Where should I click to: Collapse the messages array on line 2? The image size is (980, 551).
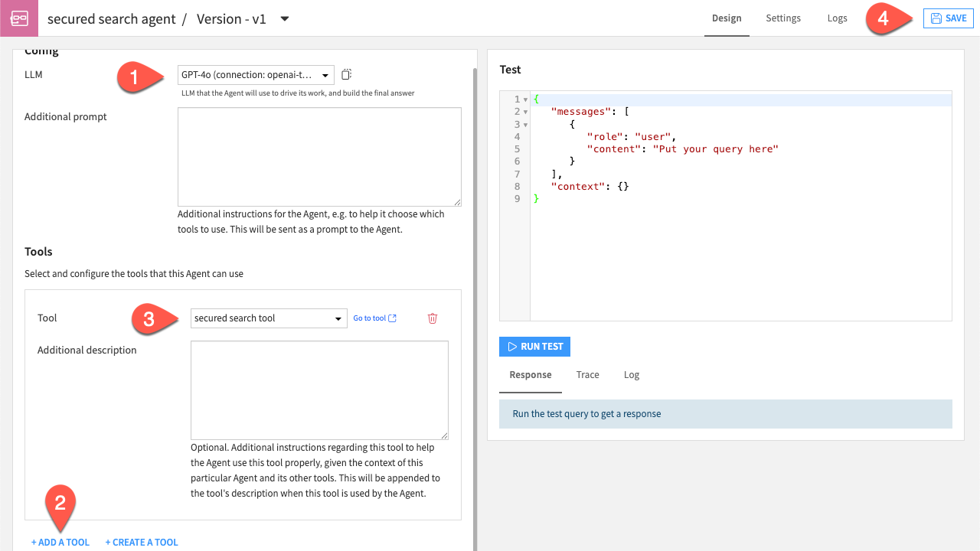pyautogui.click(x=526, y=111)
